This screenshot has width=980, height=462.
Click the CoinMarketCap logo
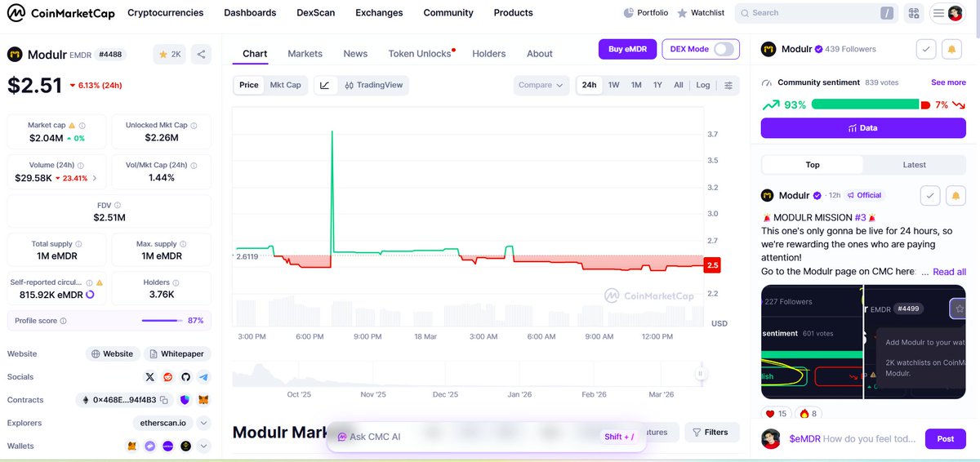pyautogui.click(x=61, y=13)
